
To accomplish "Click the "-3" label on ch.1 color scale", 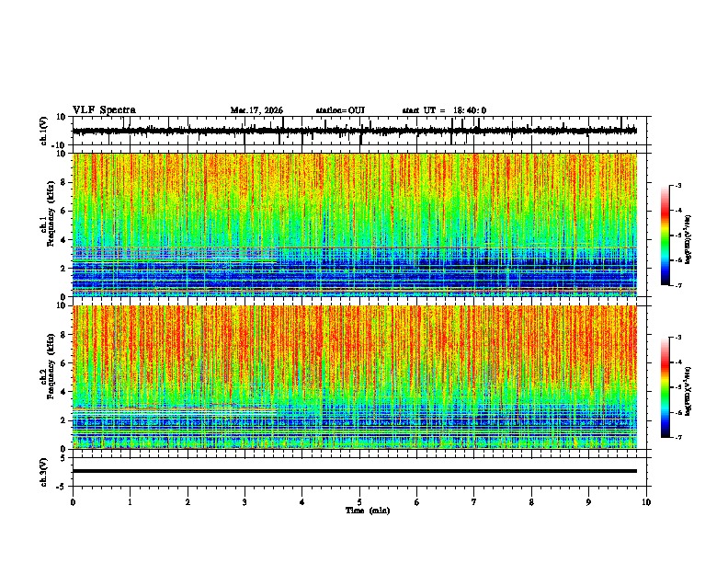I will tap(677, 185).
